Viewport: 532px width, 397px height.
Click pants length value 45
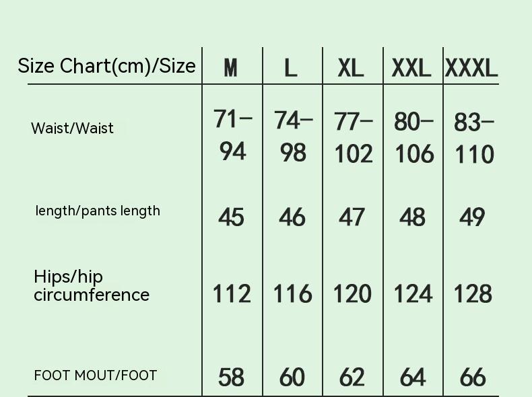pyautogui.click(x=232, y=217)
